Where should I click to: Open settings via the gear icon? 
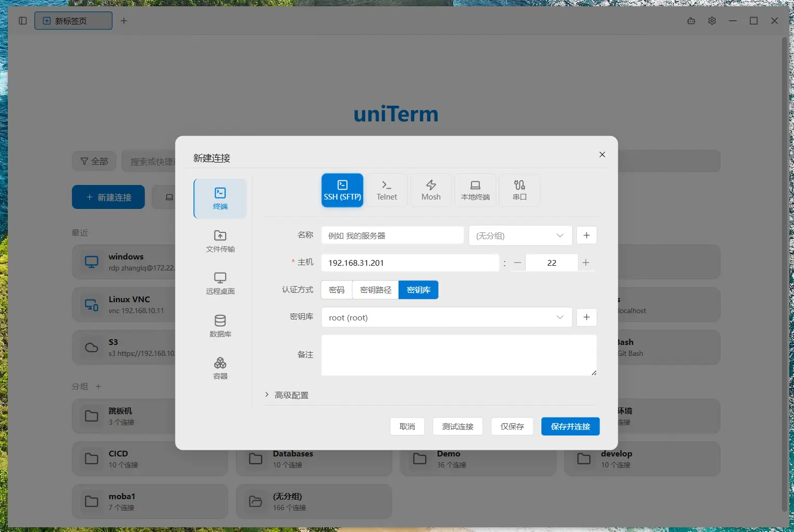712,21
